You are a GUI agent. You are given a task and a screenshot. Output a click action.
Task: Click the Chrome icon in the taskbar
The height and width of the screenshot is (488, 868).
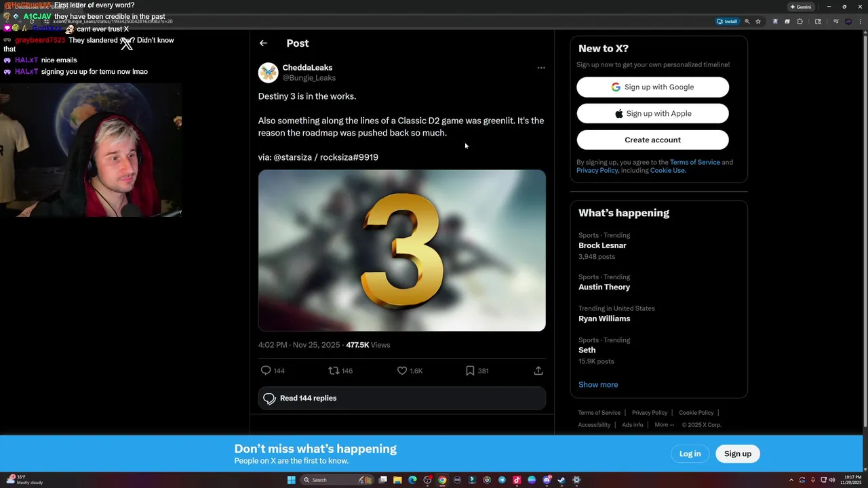click(x=442, y=480)
